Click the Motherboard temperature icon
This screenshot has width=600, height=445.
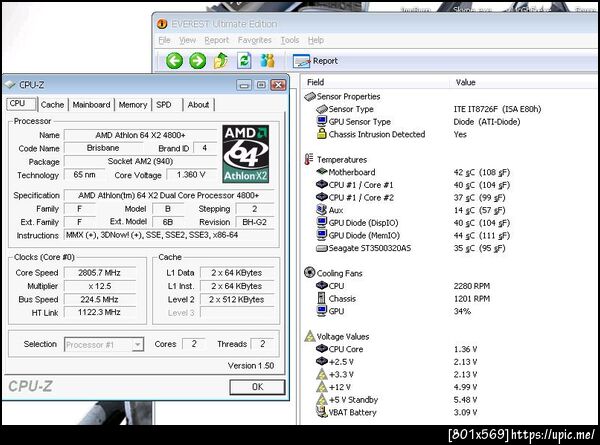(322, 171)
